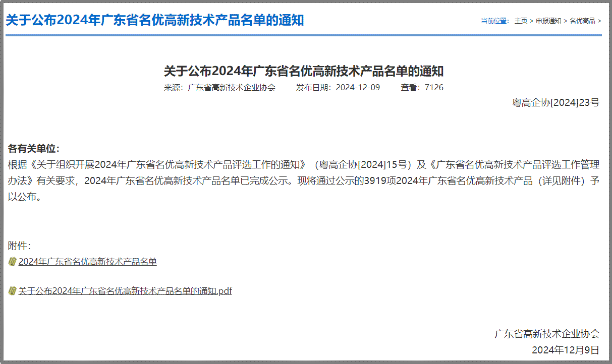This screenshot has width=612, height=364.
Task: Open 申报通知 breadcrumb link
Action: [548, 21]
